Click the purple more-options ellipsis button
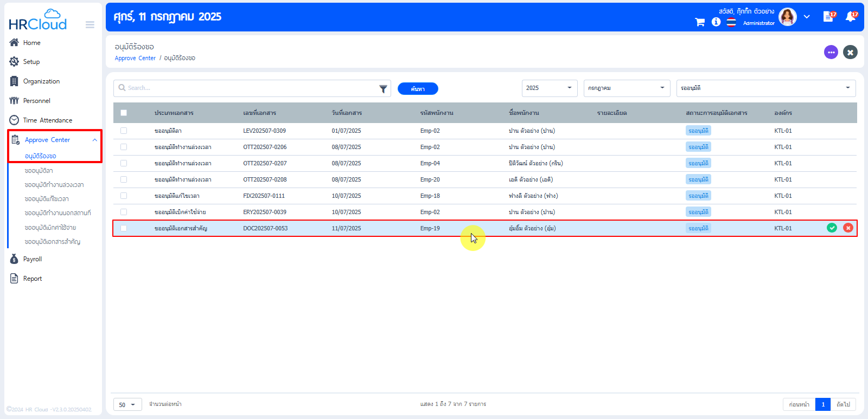This screenshot has width=868, height=419. click(831, 52)
